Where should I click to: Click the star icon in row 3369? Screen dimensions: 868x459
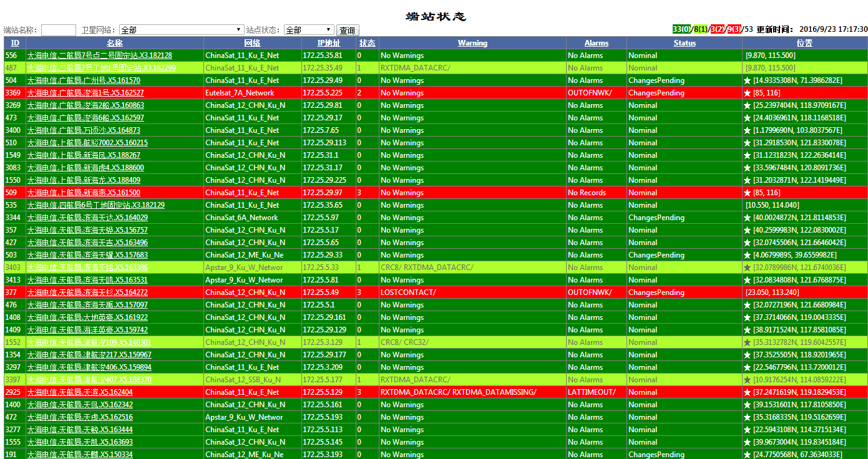(x=747, y=93)
